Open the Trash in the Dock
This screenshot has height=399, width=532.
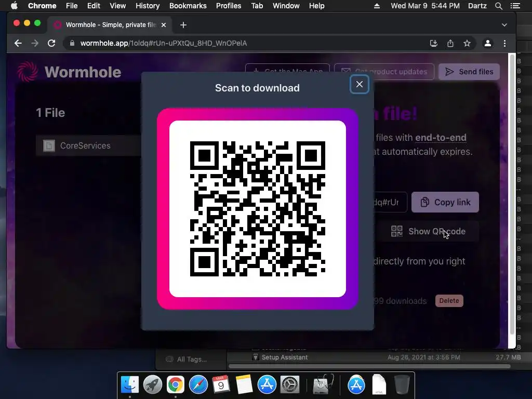(402, 384)
